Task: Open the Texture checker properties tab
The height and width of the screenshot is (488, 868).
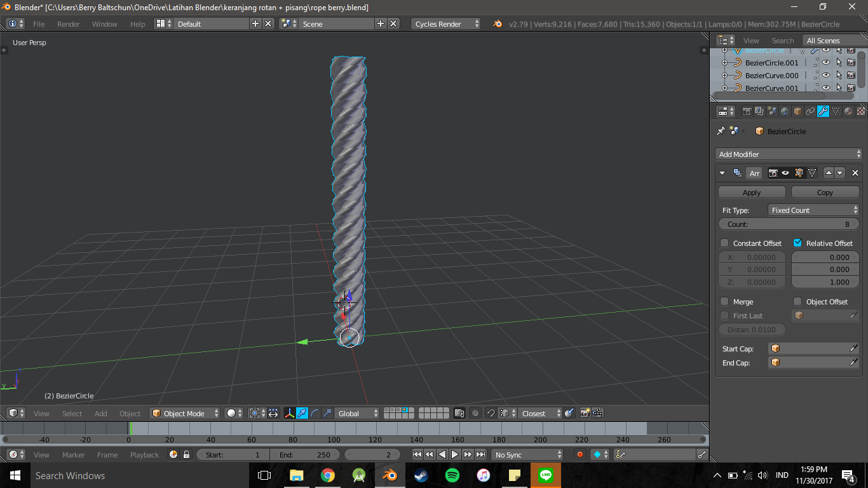Action: pyautogui.click(x=861, y=111)
